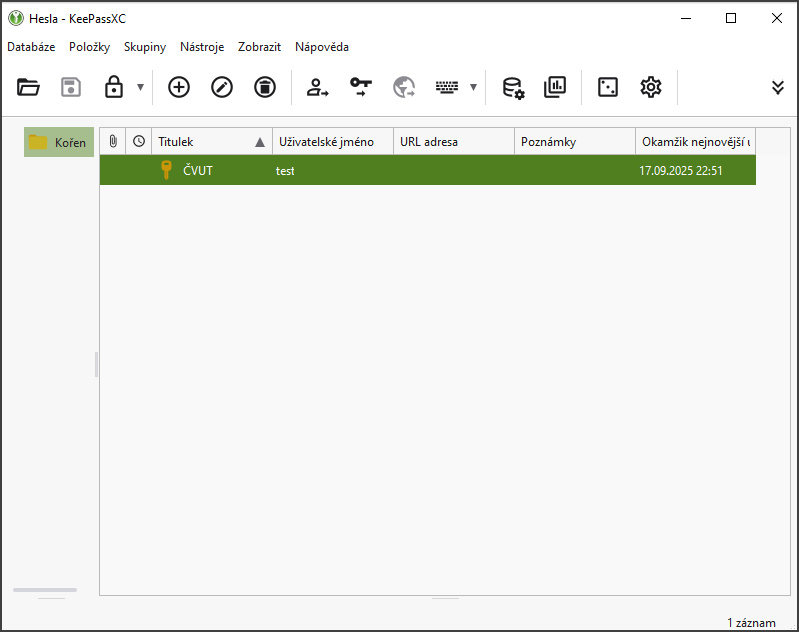Click the open database folder icon
This screenshot has width=799, height=632.
28,87
